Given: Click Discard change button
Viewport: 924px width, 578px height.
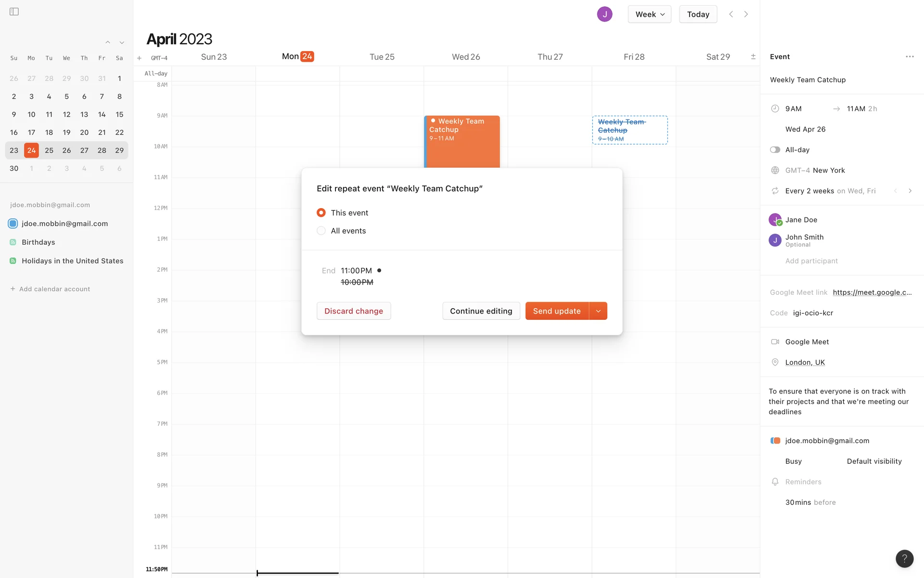Looking at the screenshot, I should click(354, 311).
